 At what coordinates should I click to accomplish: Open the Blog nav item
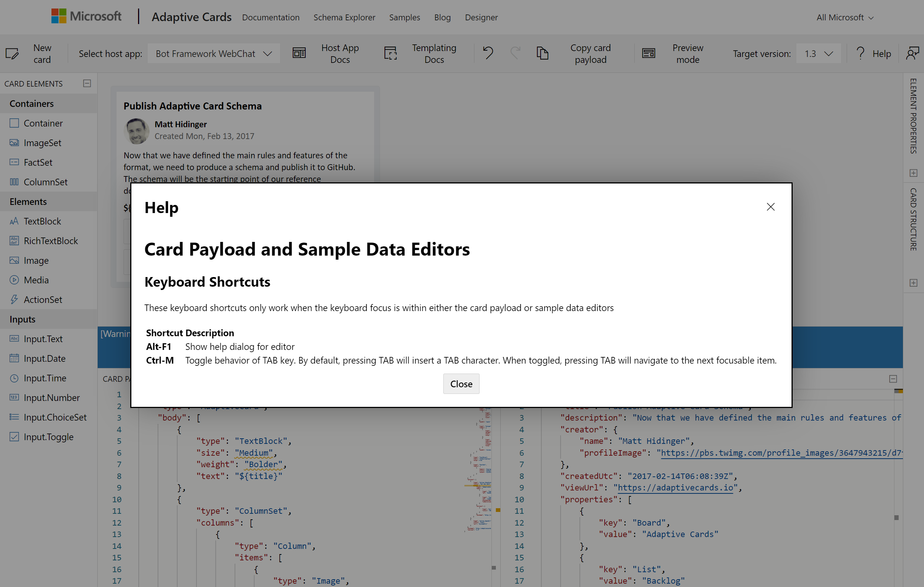443,17
